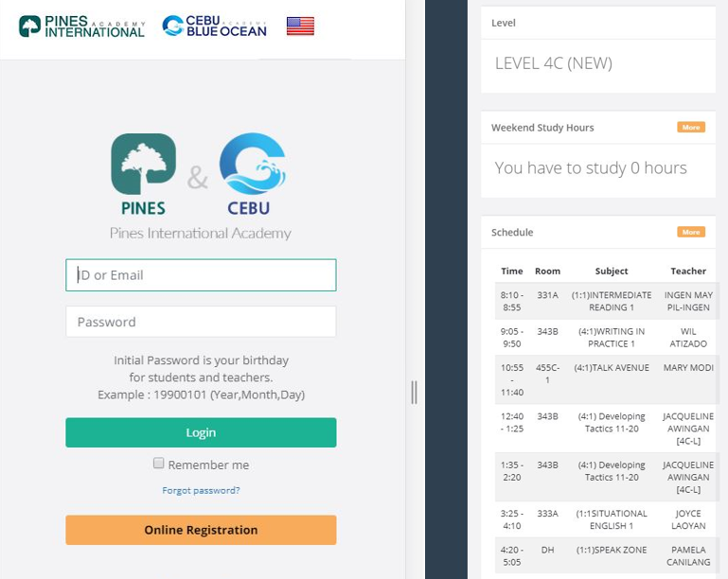The height and width of the screenshot is (579, 728).
Task: Click the TALK AVENUE subject cell
Action: tap(612, 367)
